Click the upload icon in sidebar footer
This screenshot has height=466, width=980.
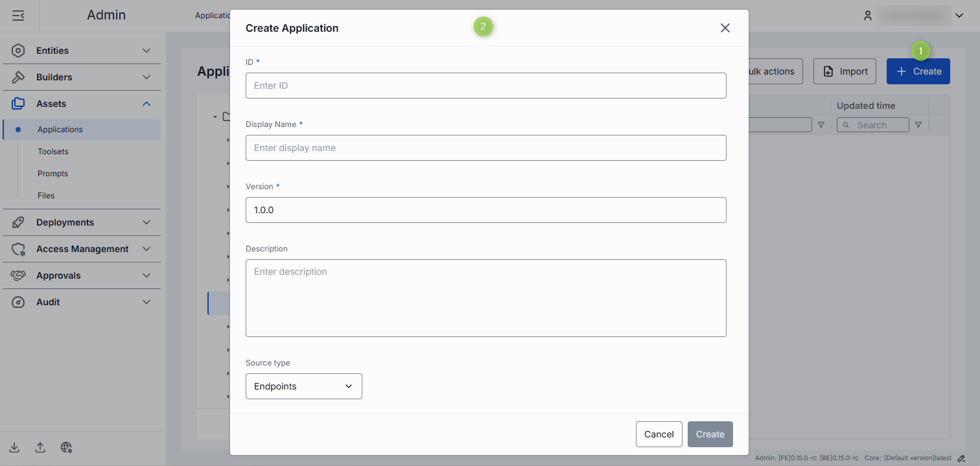(40, 447)
